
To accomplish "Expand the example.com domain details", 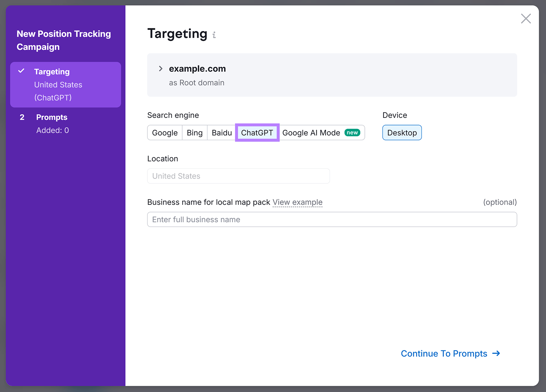I will coord(160,68).
